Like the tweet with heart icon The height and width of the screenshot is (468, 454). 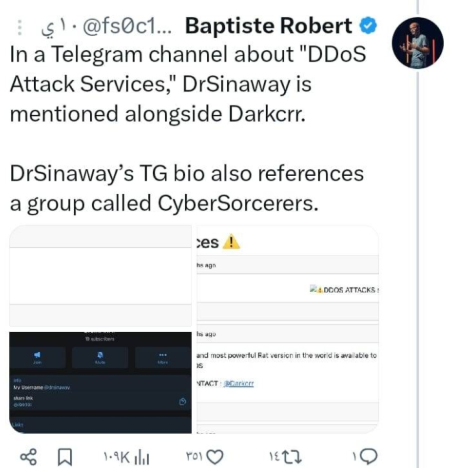tap(215, 457)
